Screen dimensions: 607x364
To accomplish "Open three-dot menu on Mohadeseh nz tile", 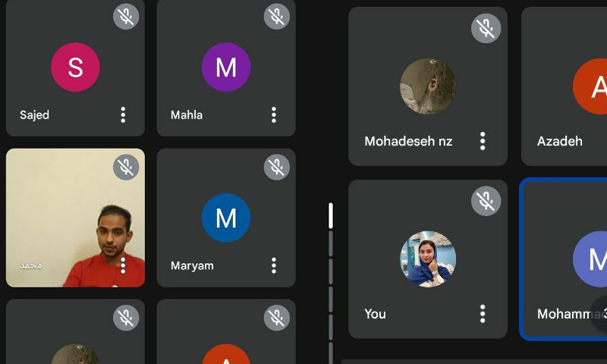I will coord(483,141).
